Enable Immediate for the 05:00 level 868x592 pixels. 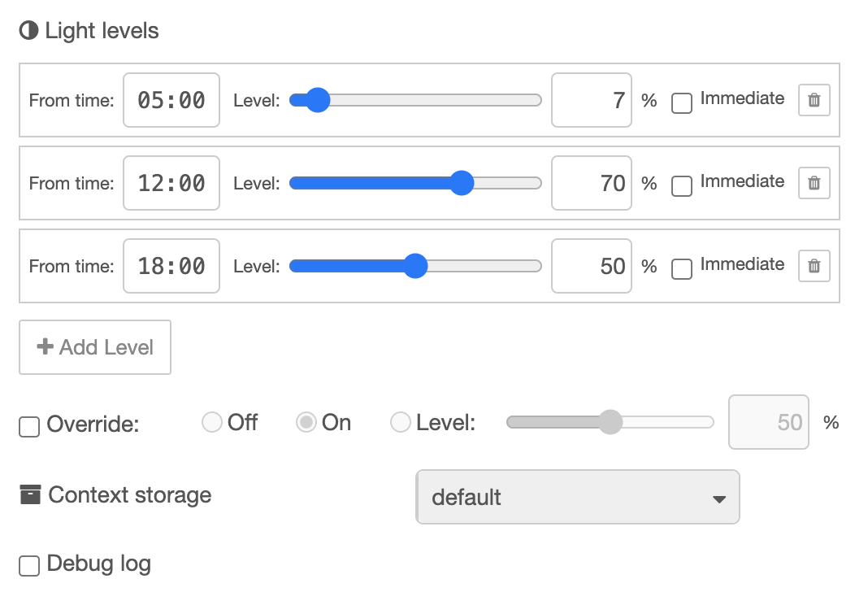coord(681,104)
